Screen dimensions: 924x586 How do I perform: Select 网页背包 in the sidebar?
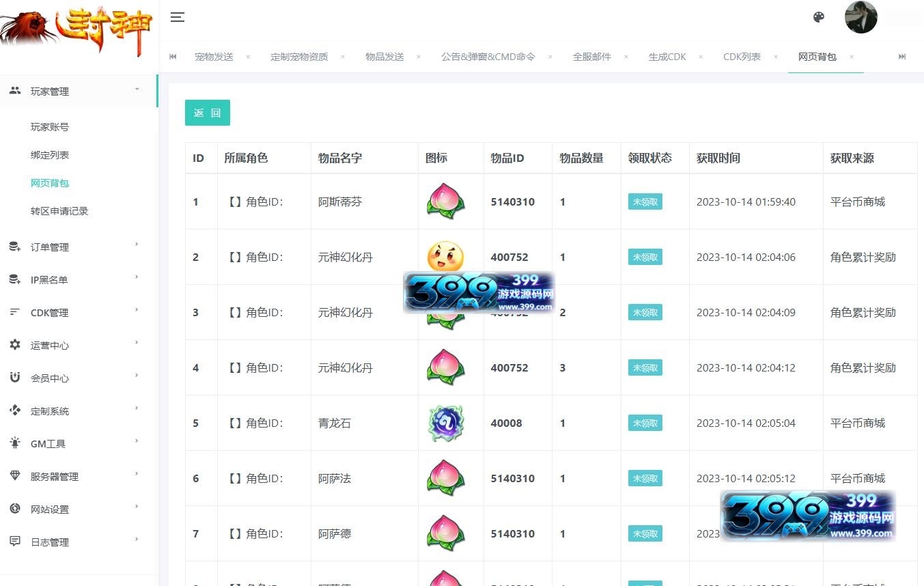[50, 183]
